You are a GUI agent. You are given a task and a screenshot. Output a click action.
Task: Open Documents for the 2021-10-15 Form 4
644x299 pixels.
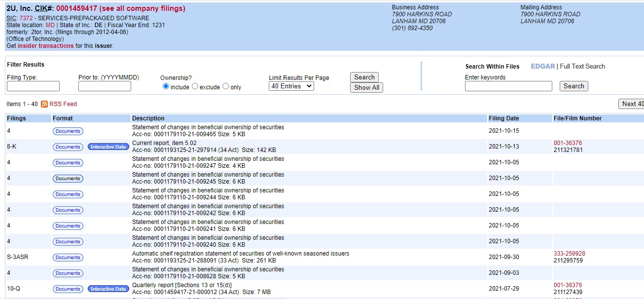coord(68,131)
